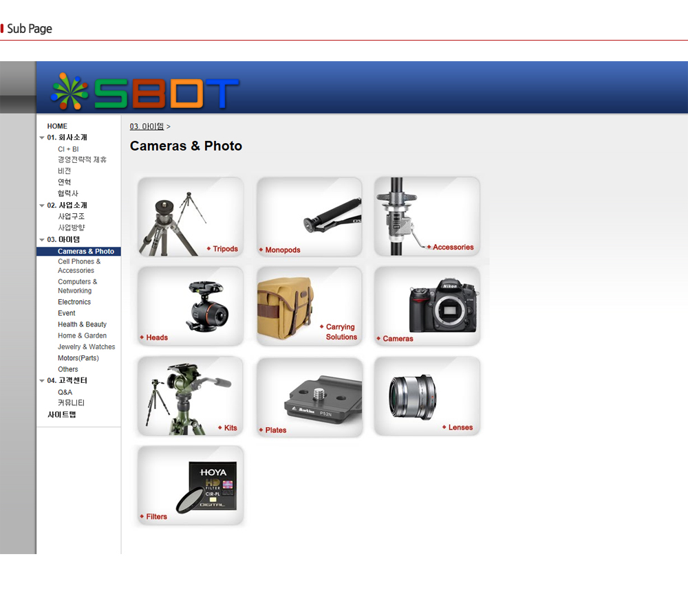Open the Tripods category thumbnail
This screenshot has width=688, height=616.
(x=191, y=217)
